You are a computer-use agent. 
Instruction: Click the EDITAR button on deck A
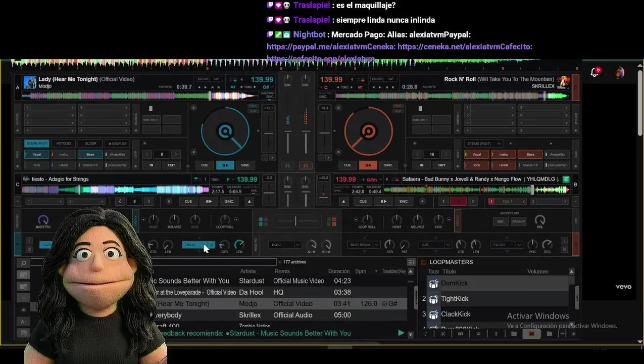coord(203,79)
